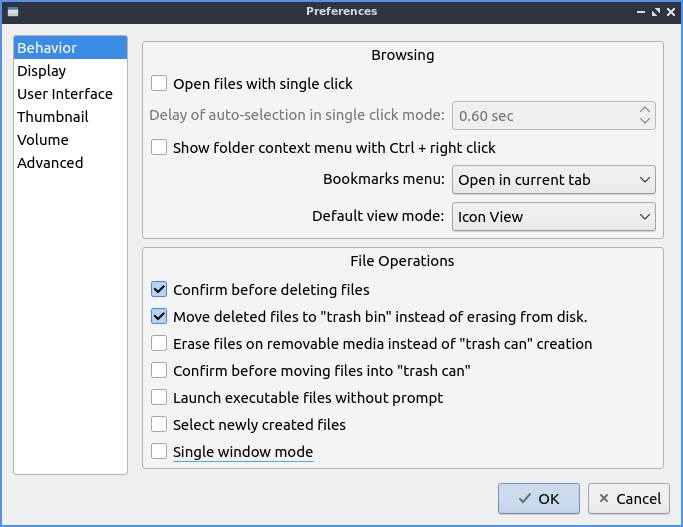Check Confirm before moving files into trash can
This screenshot has width=683, height=527.
159,371
